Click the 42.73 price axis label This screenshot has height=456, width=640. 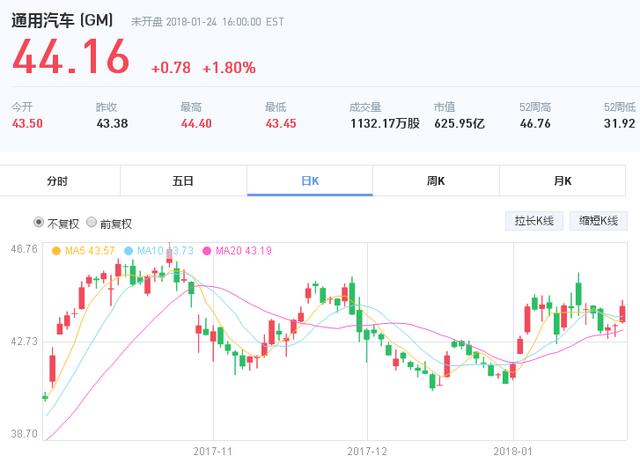click(x=24, y=341)
